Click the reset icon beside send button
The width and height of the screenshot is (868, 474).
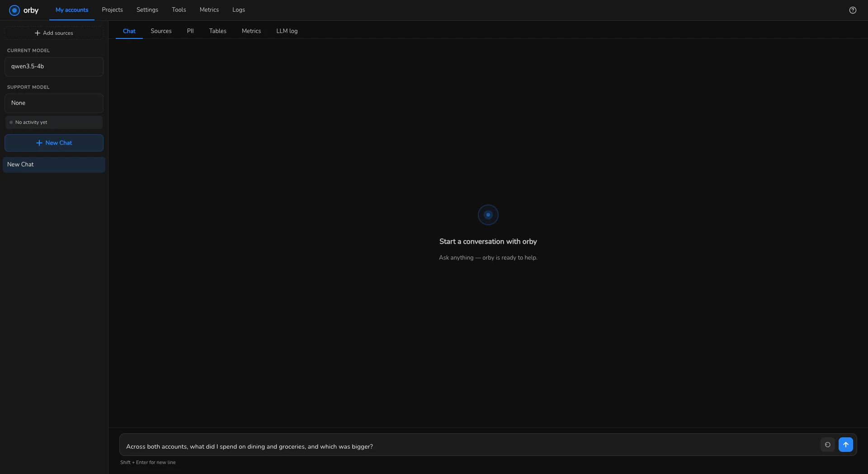[828, 445]
